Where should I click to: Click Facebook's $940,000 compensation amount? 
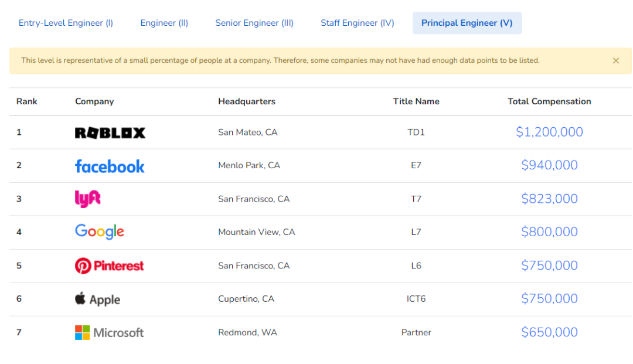point(549,165)
